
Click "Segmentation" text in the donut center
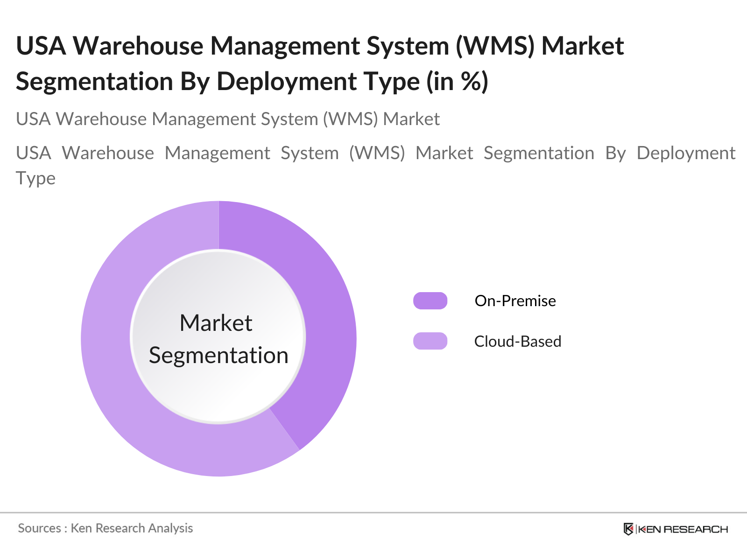218,355
